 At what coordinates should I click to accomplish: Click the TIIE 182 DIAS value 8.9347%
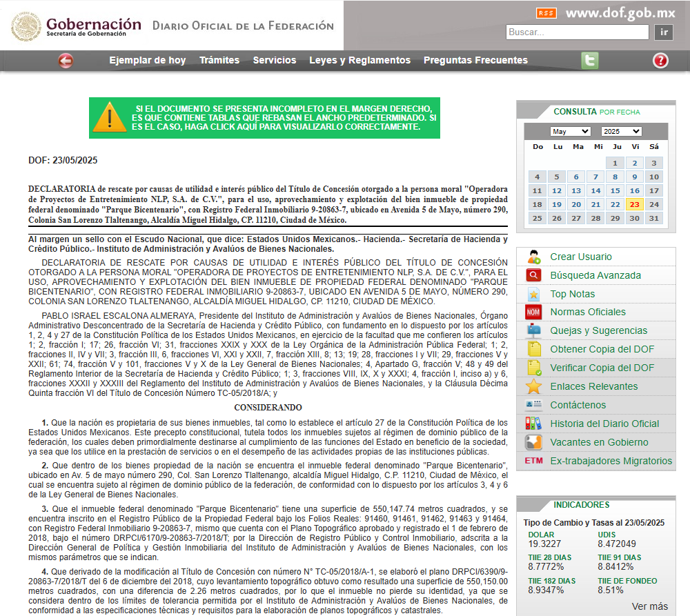[546, 590]
